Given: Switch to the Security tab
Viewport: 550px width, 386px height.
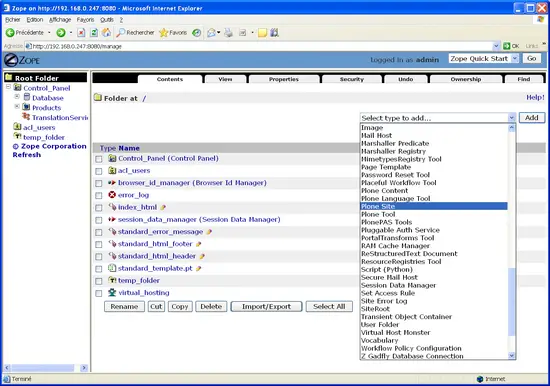Looking at the screenshot, I should (x=352, y=79).
